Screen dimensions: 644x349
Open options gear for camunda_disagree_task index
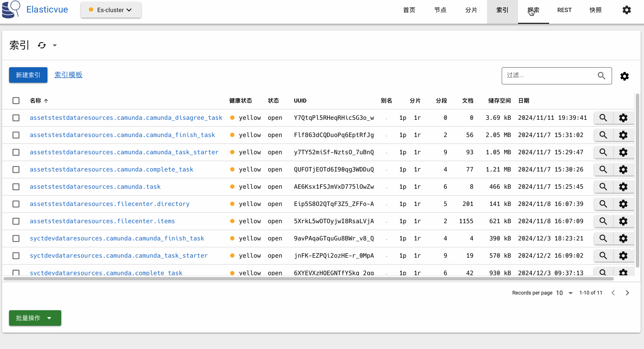click(x=624, y=118)
